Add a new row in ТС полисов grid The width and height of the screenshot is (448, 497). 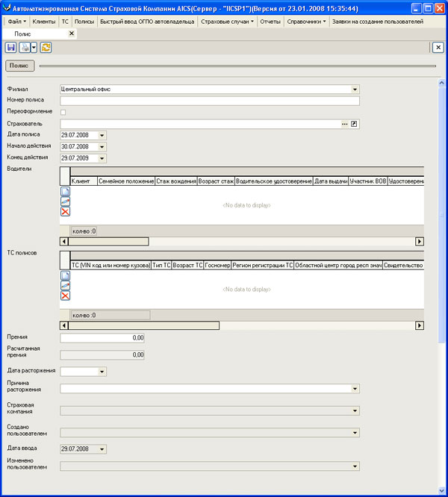(x=65, y=276)
